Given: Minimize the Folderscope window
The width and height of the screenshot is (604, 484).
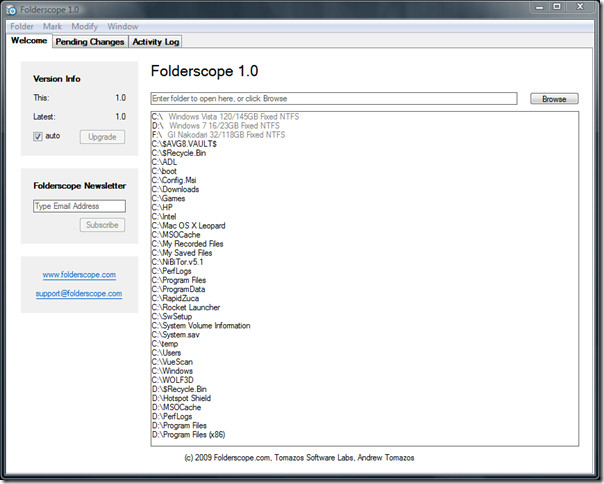Looking at the screenshot, I should (x=539, y=7).
